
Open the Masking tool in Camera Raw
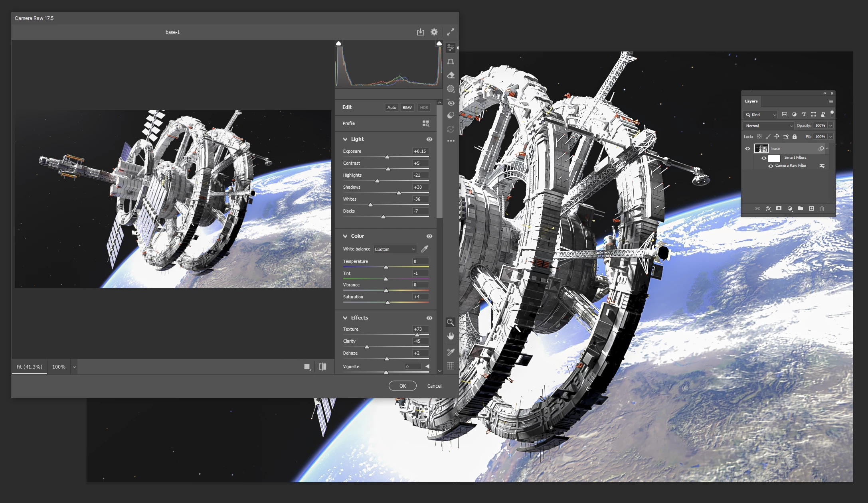451,89
